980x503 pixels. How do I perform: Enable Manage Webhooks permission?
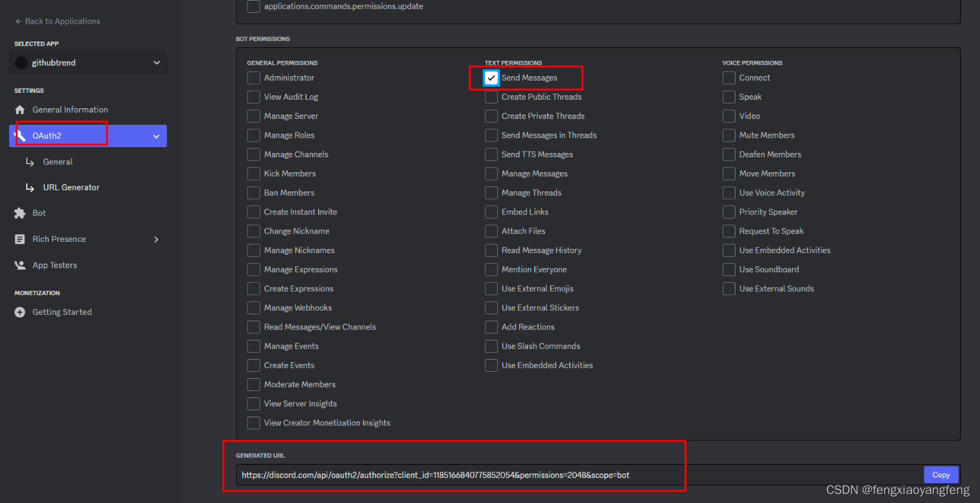253,308
